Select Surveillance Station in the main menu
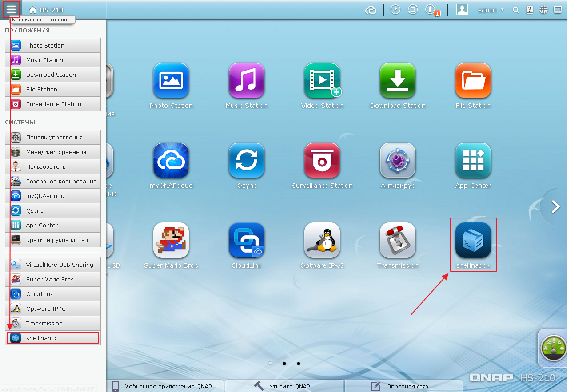Image resolution: width=567 pixels, height=392 pixels. (x=53, y=104)
